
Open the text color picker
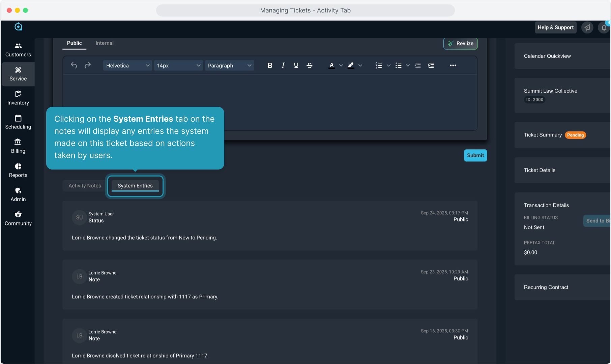(332, 65)
